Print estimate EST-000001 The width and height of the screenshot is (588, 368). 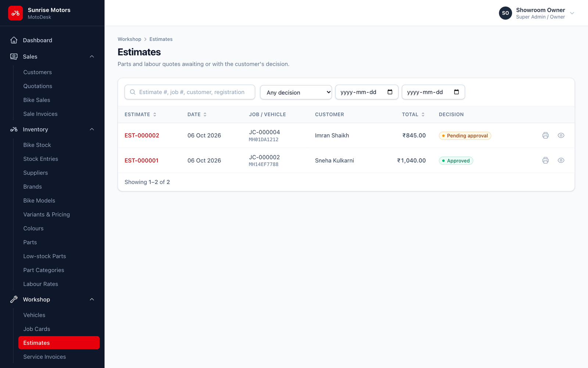tap(545, 160)
